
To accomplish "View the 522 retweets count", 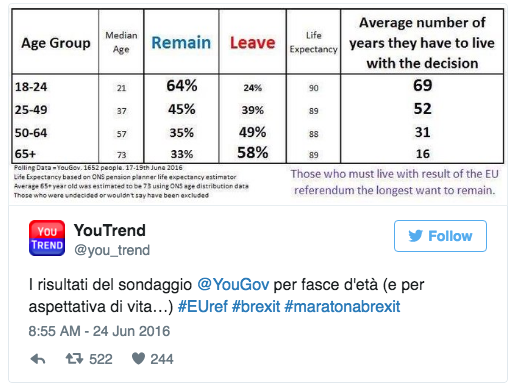I will tap(101, 359).
